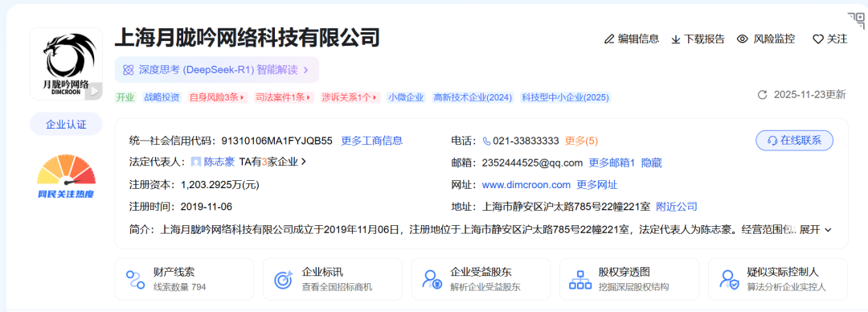Click the 隐藏 email link
The height and width of the screenshot is (312, 868).
point(652,163)
